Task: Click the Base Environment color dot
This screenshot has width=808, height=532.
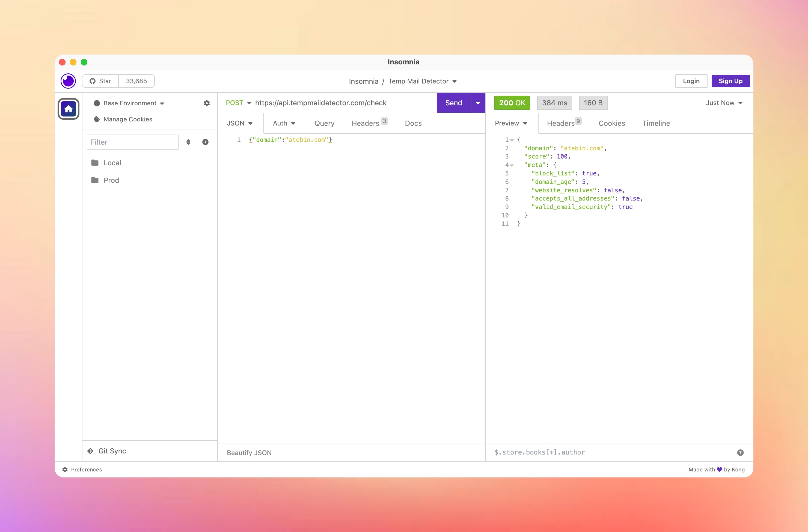Action: tap(97, 103)
